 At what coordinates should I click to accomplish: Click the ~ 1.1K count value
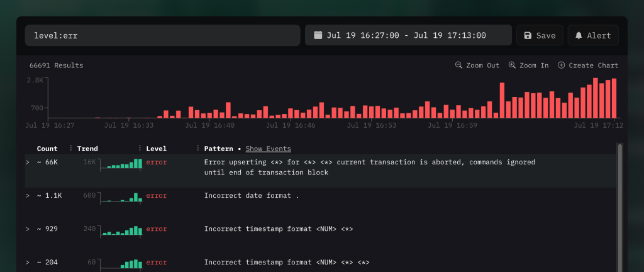point(49,196)
